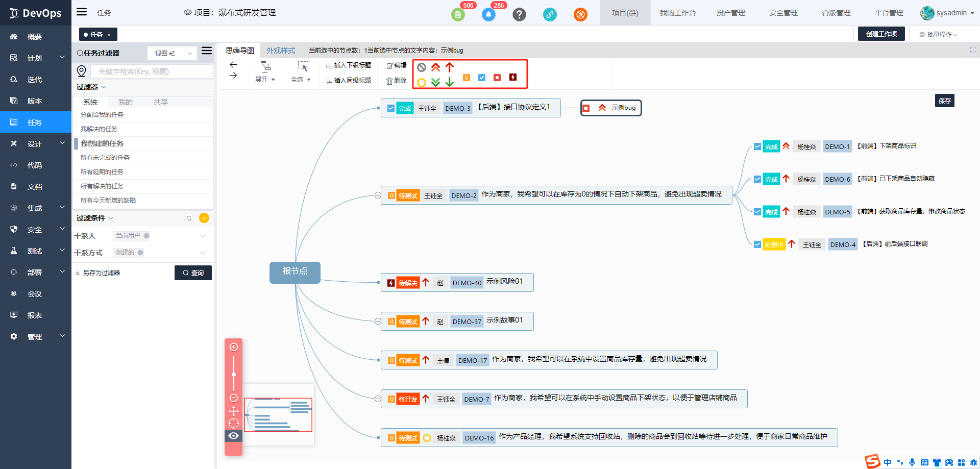
Task: Click the 保存 save button
Action: [944, 101]
